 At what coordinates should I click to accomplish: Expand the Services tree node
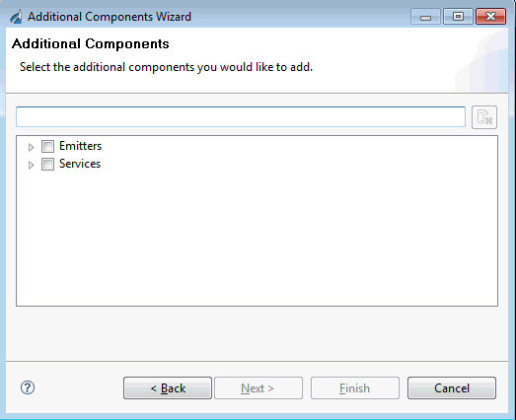[x=31, y=165]
